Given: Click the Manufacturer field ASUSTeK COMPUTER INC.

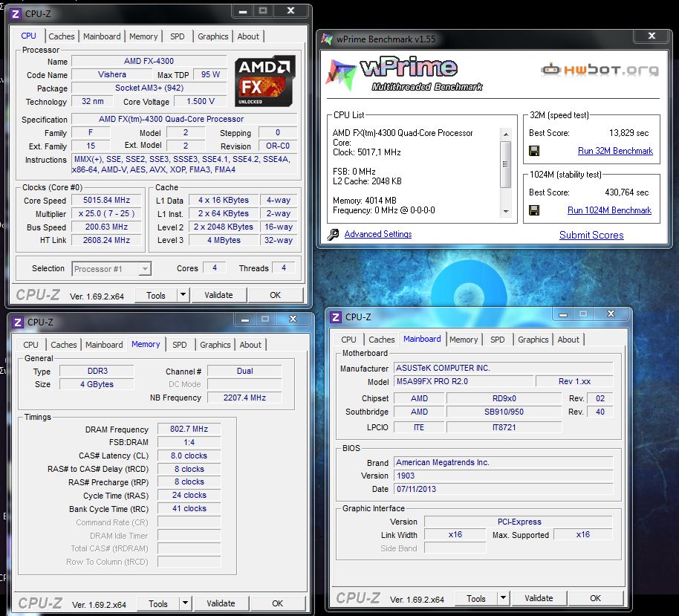Looking at the screenshot, I should click(504, 368).
